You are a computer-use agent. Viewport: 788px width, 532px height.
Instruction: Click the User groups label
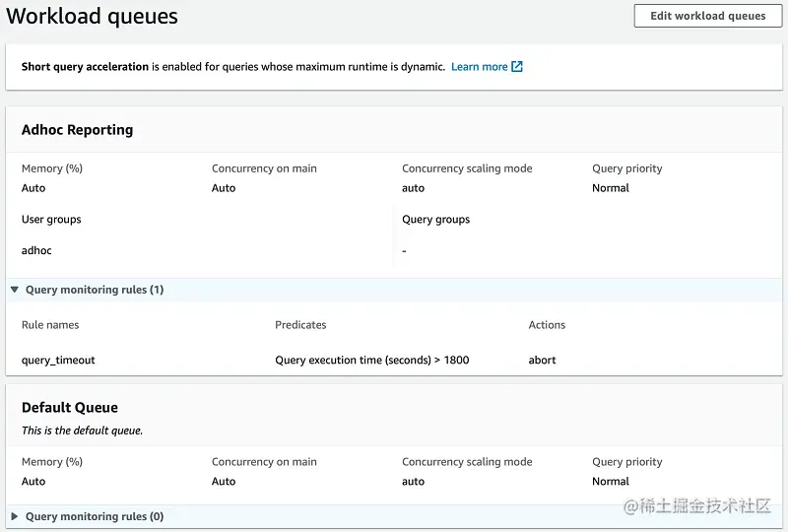(x=51, y=220)
